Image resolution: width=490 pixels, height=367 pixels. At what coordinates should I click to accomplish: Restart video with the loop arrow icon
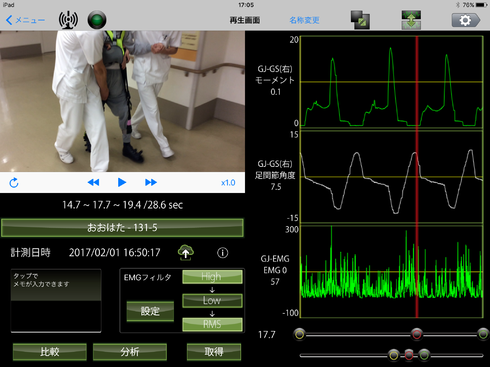point(14,183)
